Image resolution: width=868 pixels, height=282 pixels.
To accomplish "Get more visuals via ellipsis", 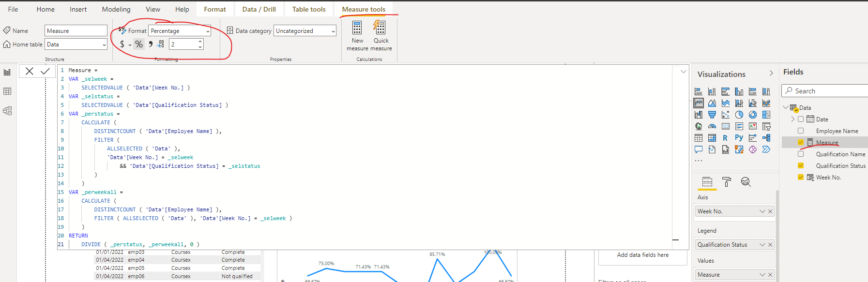I will tap(698, 160).
